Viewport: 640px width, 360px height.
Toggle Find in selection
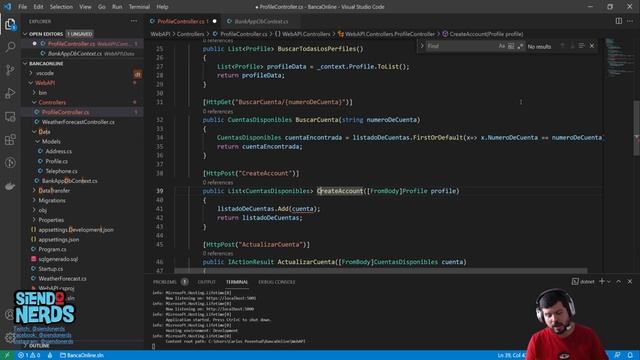581,46
